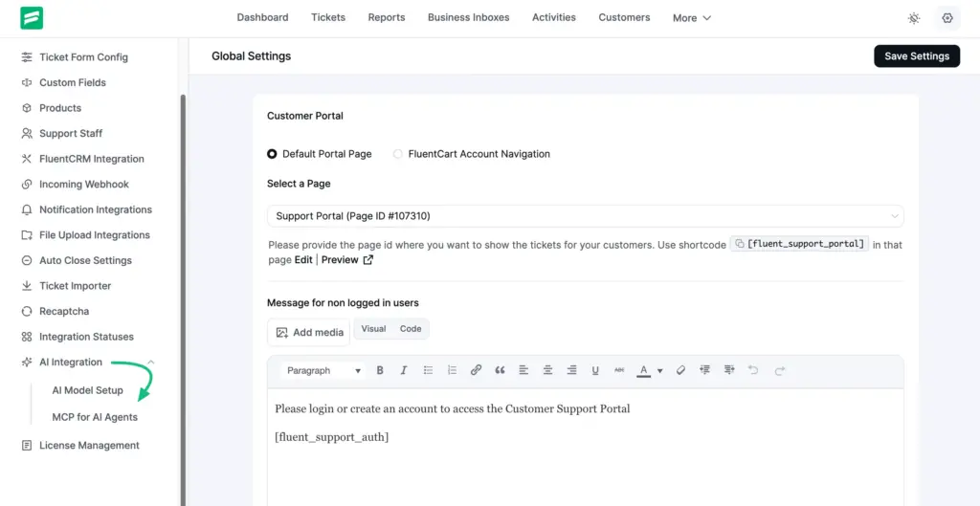The image size is (980, 506).
Task: Apply Italic formatting in editor toolbar
Action: [404, 370]
